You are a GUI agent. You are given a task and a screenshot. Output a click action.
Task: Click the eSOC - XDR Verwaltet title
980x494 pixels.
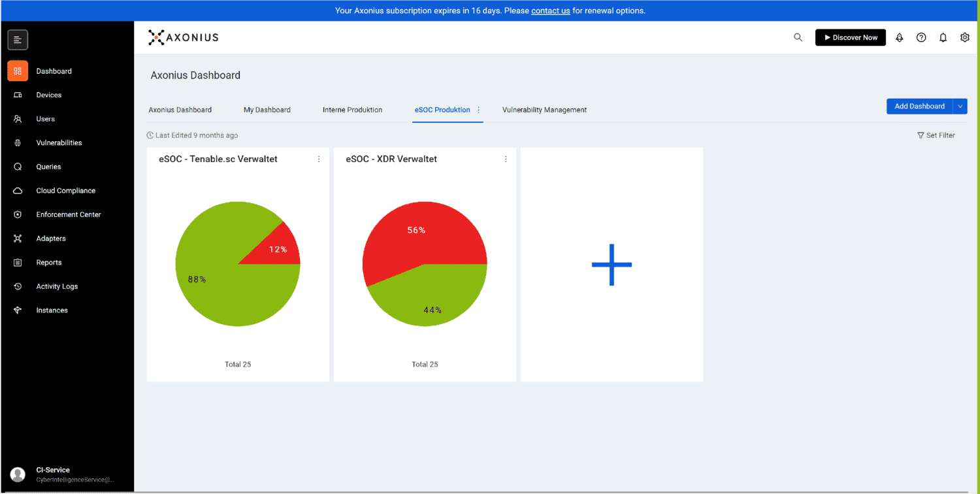tap(391, 159)
